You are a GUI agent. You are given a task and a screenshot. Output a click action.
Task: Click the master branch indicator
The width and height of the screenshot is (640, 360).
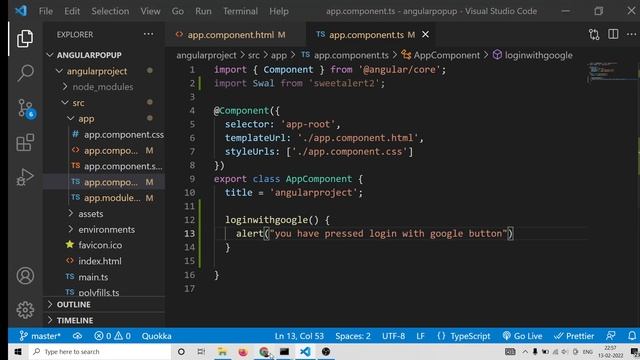40,336
